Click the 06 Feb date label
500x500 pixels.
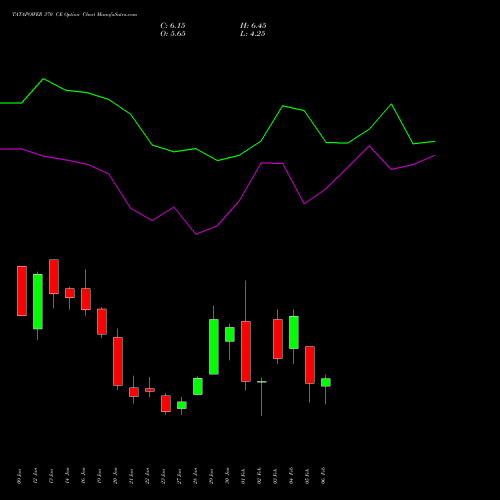(x=324, y=476)
